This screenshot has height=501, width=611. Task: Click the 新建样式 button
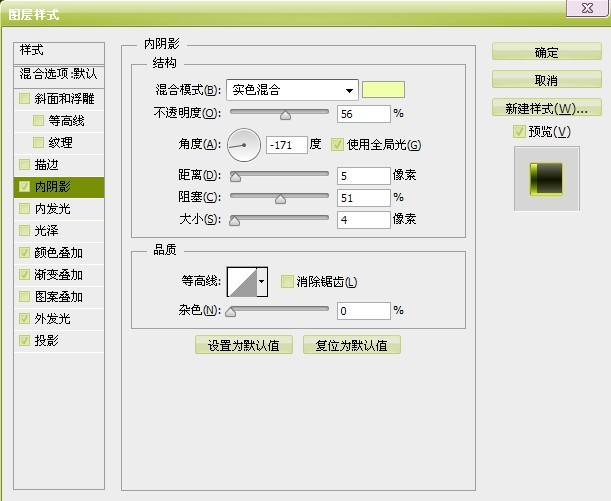[x=547, y=108]
